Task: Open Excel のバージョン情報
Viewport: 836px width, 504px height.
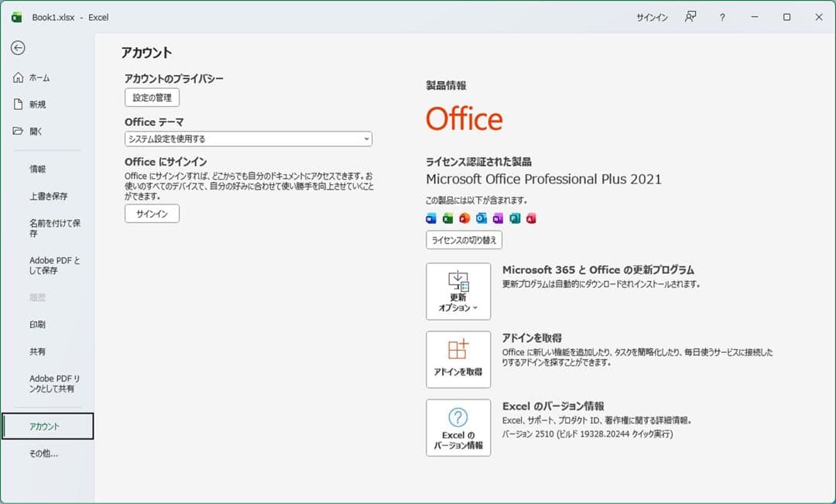Action: pyautogui.click(x=457, y=427)
